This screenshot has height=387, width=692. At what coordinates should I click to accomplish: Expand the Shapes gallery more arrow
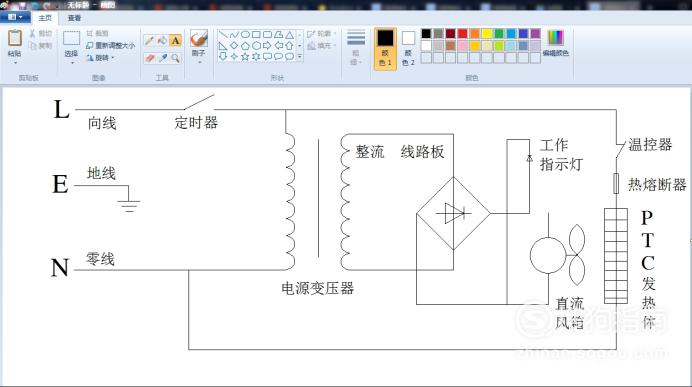[300, 57]
